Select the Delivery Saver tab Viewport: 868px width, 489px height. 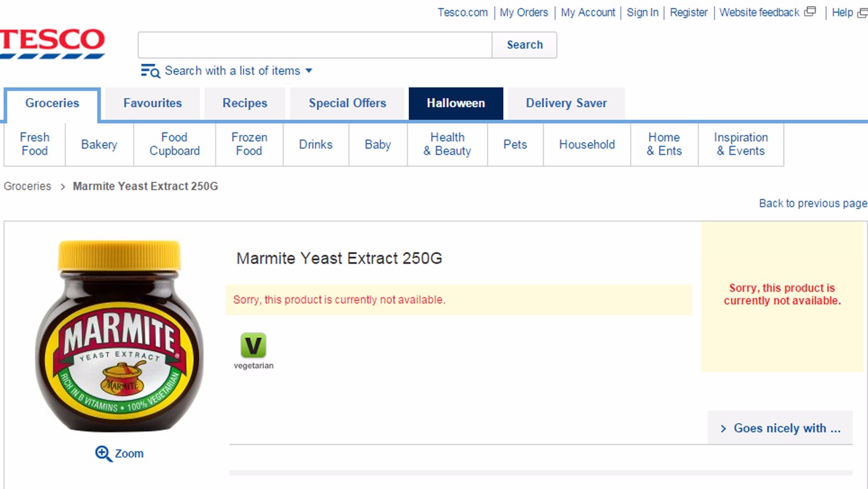(566, 103)
